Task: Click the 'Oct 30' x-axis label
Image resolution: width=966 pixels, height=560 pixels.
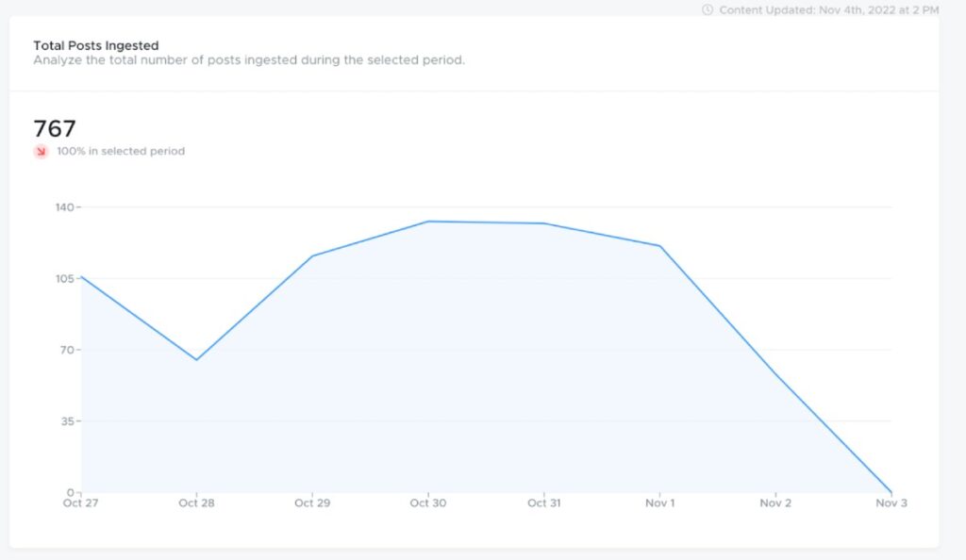Action: (x=428, y=502)
